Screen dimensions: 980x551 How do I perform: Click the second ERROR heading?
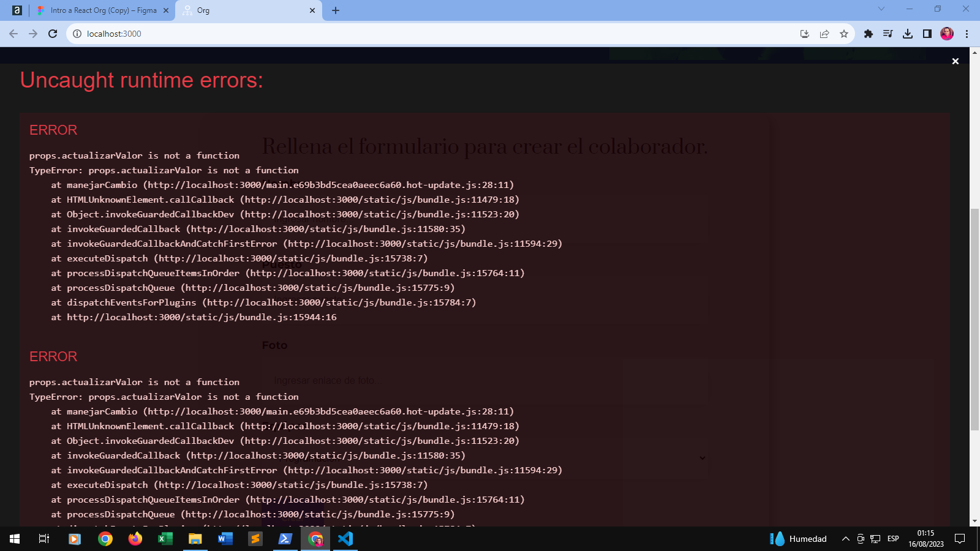coord(53,356)
